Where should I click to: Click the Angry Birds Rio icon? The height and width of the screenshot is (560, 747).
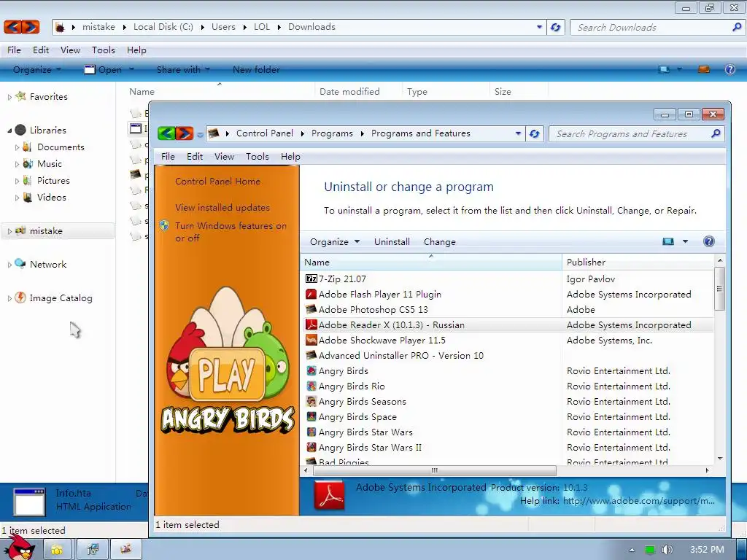pyautogui.click(x=311, y=386)
